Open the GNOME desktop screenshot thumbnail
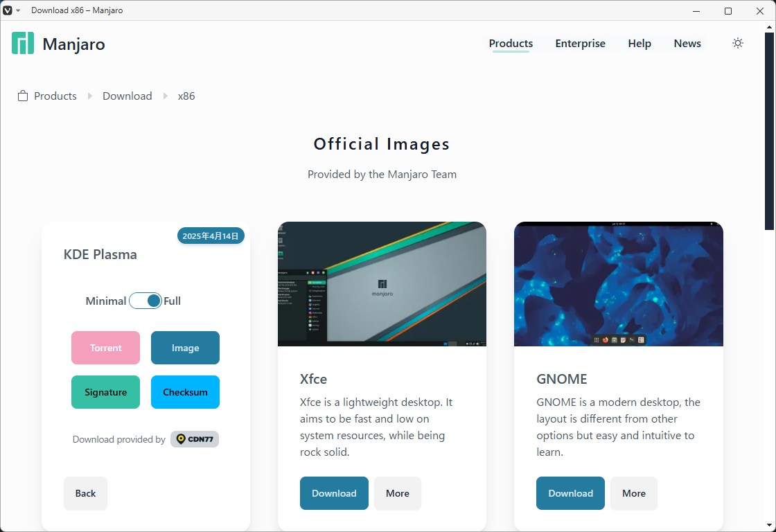 click(x=619, y=284)
